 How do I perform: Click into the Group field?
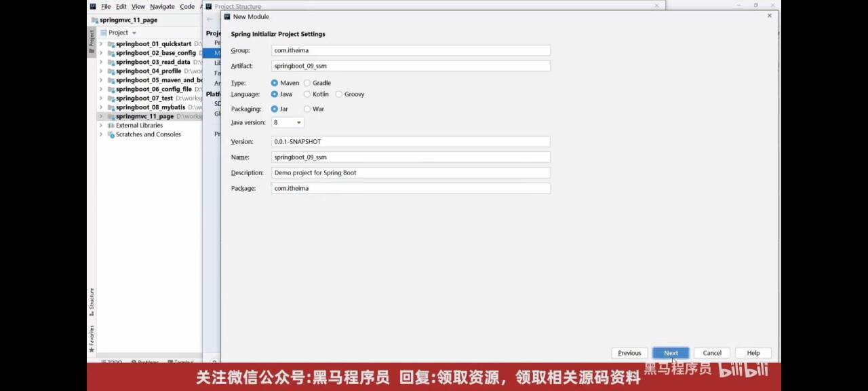pyautogui.click(x=411, y=50)
